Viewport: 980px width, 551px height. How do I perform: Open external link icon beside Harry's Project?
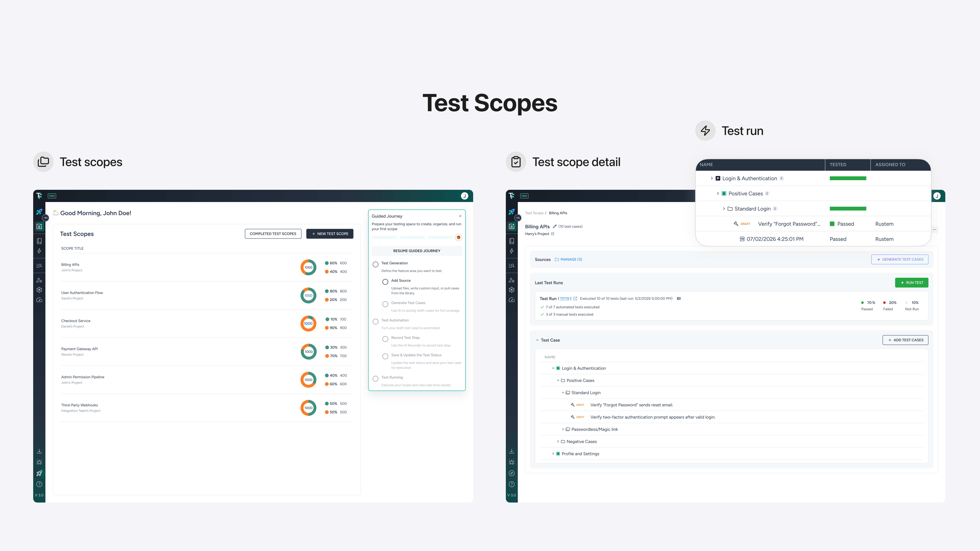553,234
